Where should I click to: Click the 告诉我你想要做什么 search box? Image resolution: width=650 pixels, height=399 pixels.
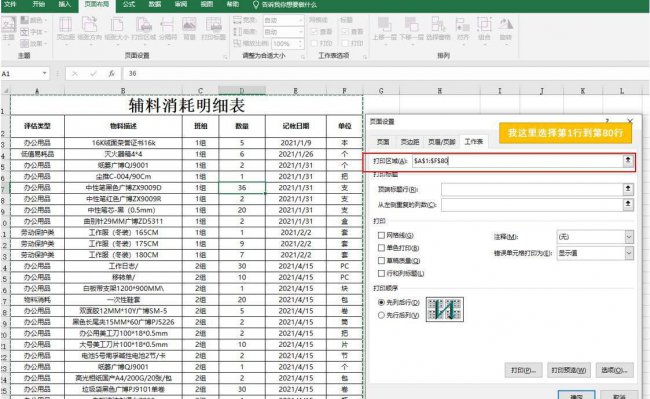point(285,5)
